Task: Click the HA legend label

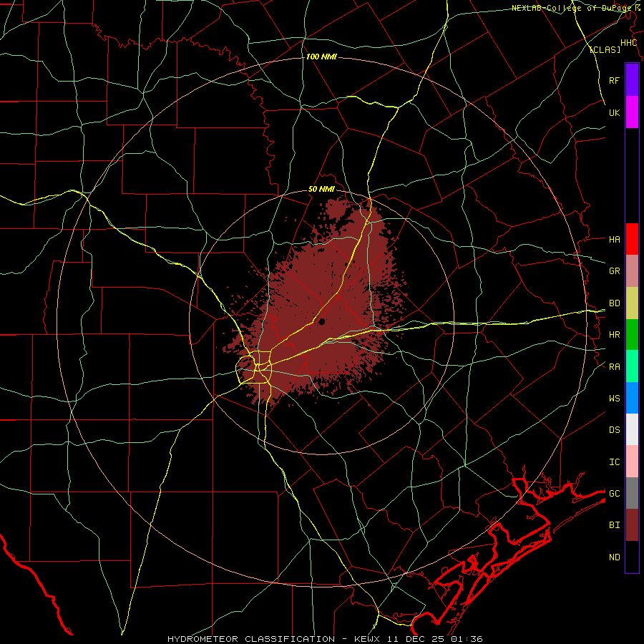Action: [x=614, y=239]
